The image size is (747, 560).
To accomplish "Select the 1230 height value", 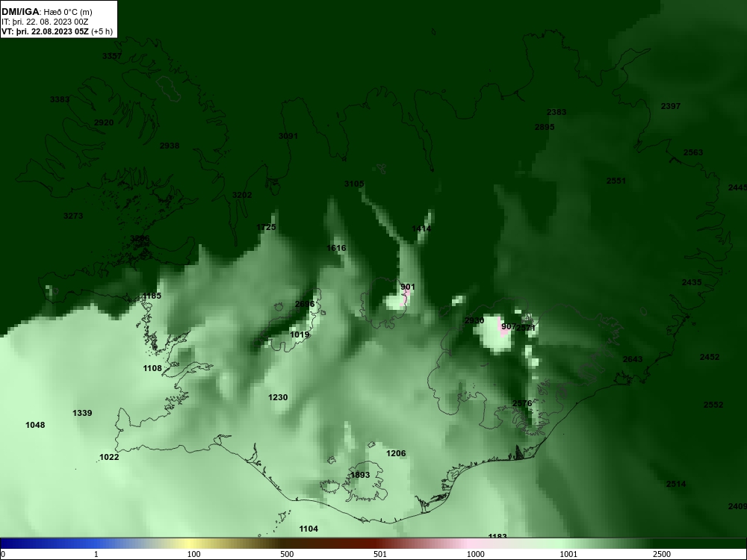I will (x=278, y=398).
